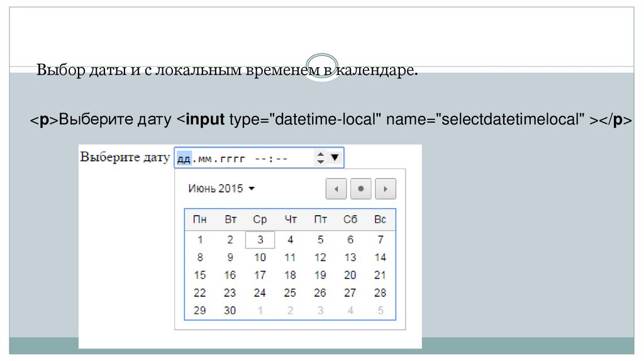Click the Вс weekday header
The width and height of the screenshot is (644, 361).
tap(380, 219)
